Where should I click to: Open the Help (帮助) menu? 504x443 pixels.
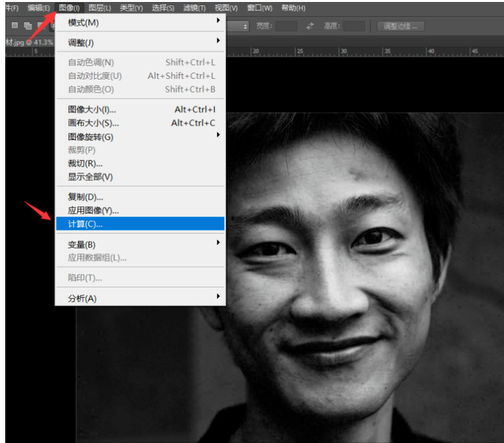coord(293,8)
